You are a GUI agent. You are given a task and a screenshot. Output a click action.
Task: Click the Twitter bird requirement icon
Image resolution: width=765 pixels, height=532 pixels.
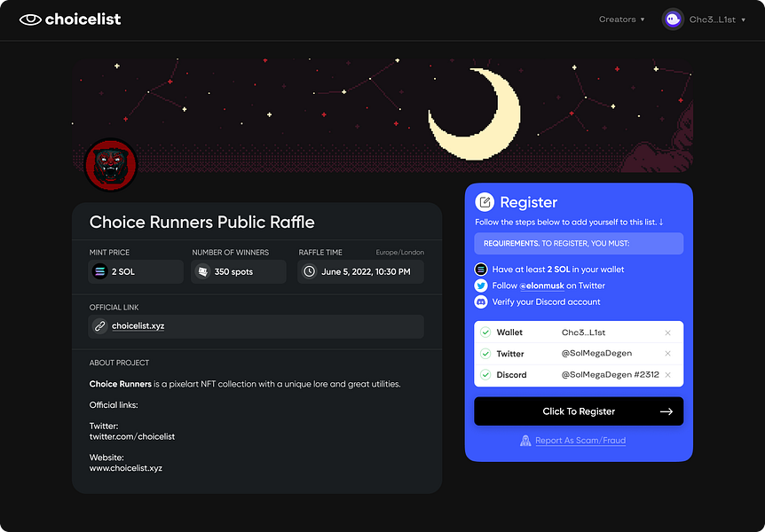480,286
